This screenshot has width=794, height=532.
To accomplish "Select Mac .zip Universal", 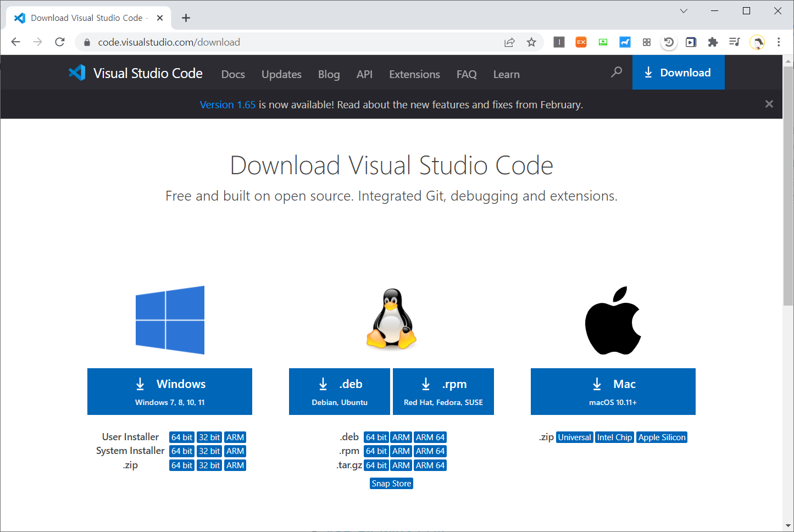I will tap(575, 437).
